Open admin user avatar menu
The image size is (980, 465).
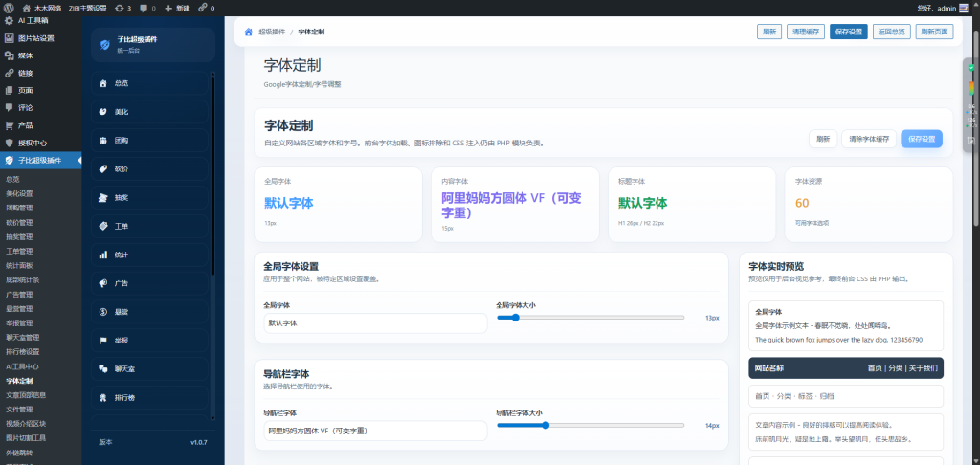click(963, 8)
